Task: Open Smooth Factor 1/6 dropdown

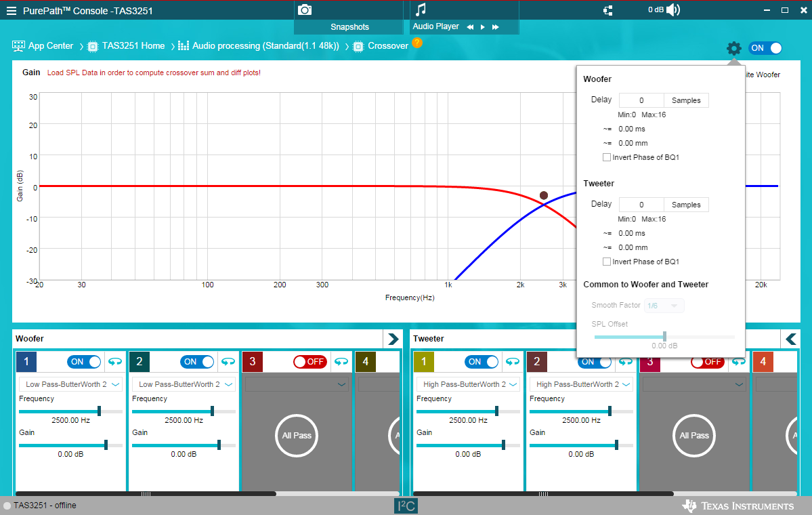Action: pos(664,306)
